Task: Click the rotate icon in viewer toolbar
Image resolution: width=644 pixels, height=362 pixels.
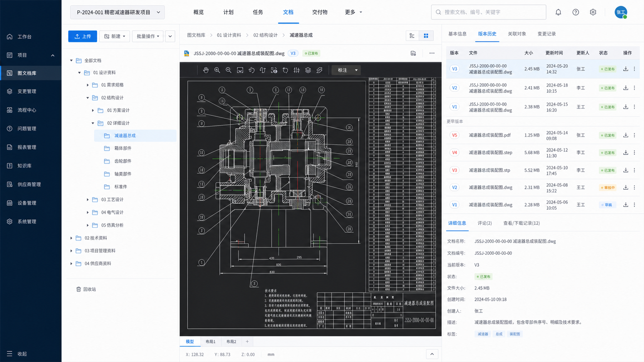Action: tap(285, 70)
